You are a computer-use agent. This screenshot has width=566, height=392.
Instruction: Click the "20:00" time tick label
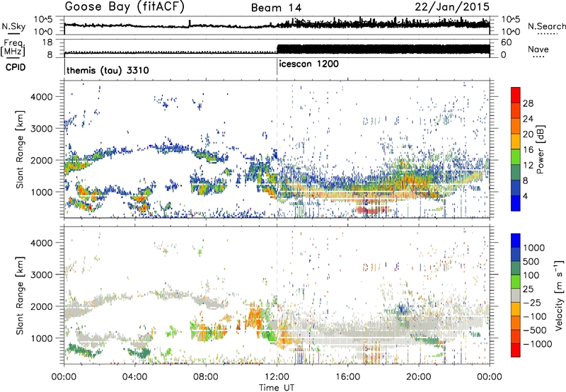tap(419, 377)
